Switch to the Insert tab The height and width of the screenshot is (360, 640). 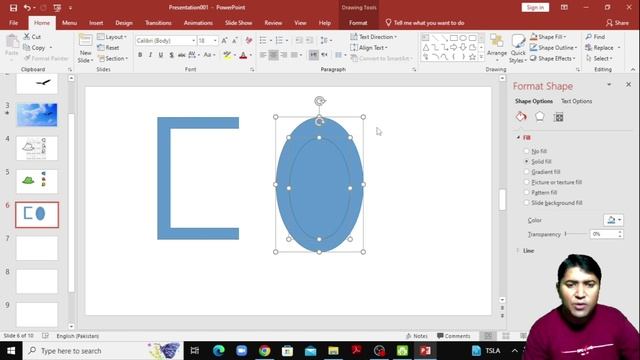pos(96,23)
